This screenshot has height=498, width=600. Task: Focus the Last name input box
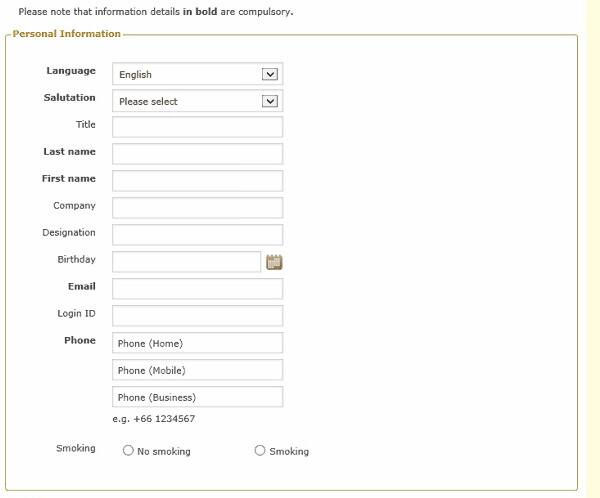pos(197,154)
